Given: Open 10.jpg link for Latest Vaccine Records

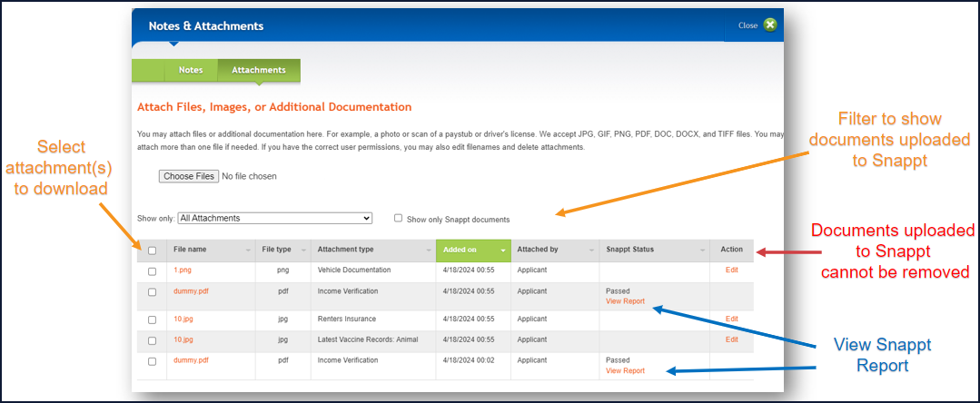Looking at the screenshot, I should 183,339.
